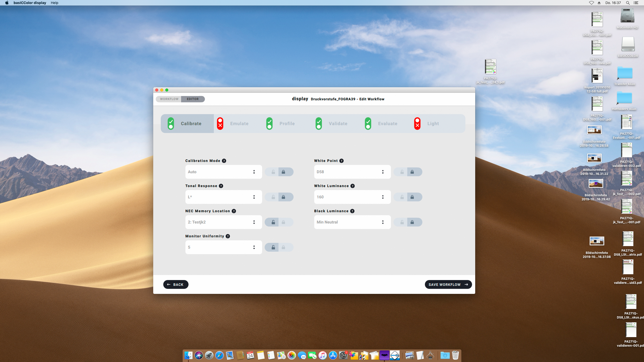
Task: Click the BACK button
Action: 176,285
